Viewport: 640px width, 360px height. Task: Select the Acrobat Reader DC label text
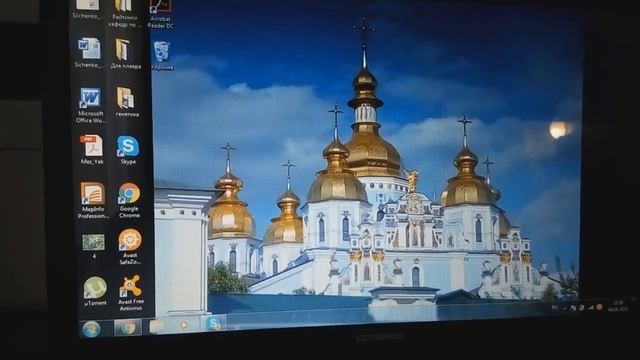tap(160, 22)
